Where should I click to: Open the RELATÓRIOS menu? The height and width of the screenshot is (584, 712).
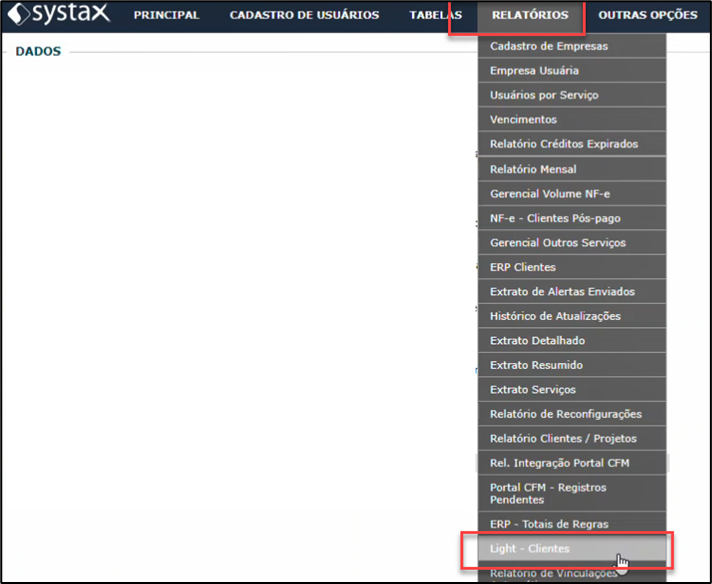pos(530,15)
